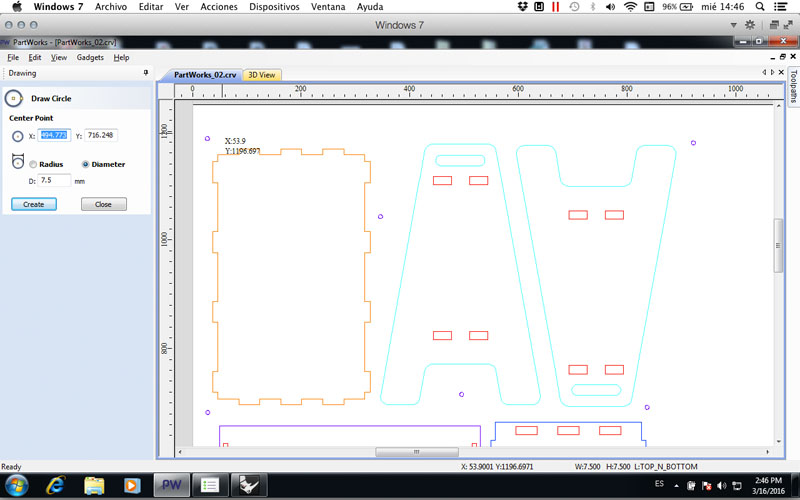Click the Close button in Draw Circle
The width and height of the screenshot is (800, 500).
(104, 204)
